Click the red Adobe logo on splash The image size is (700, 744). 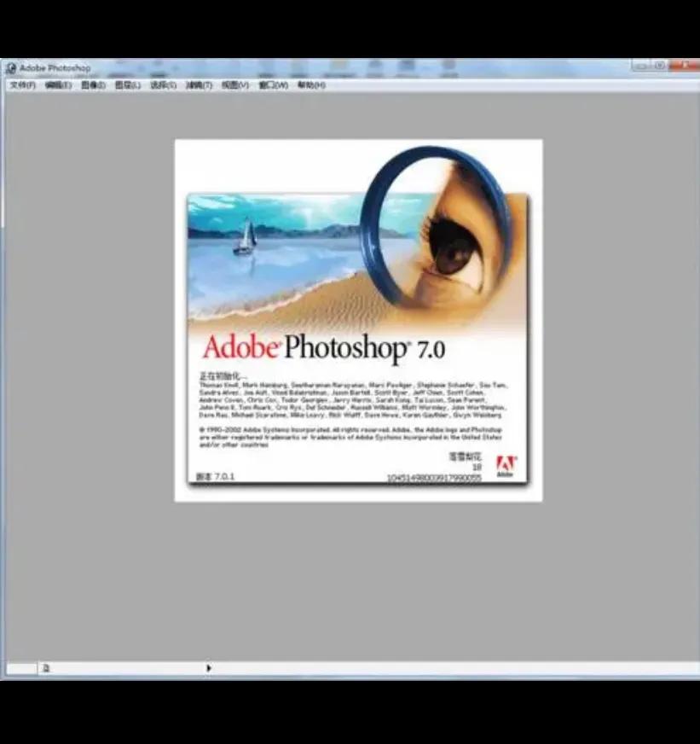506,466
